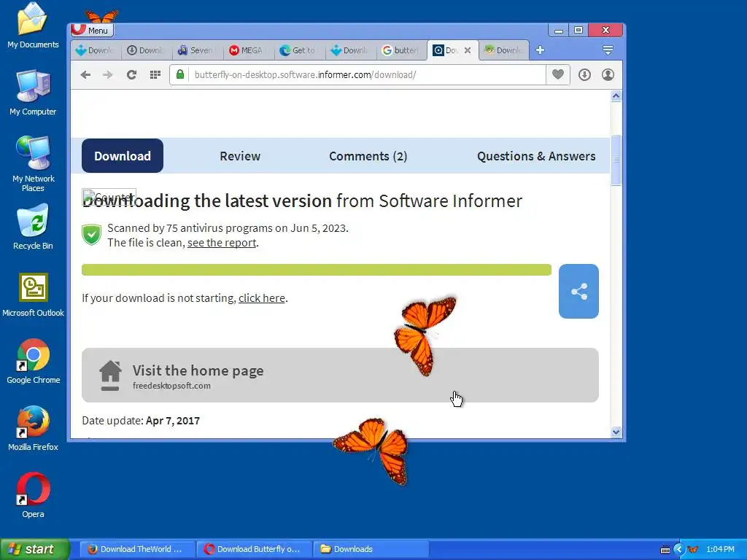This screenshot has width=747, height=560.
Task: Select the Recycle Bin desktop icon
Action: pyautogui.click(x=33, y=227)
